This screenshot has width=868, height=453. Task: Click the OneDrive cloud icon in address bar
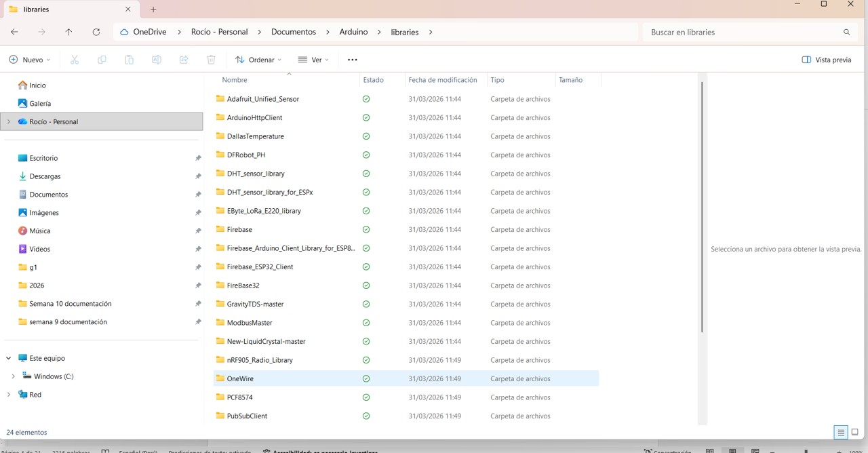click(x=124, y=32)
